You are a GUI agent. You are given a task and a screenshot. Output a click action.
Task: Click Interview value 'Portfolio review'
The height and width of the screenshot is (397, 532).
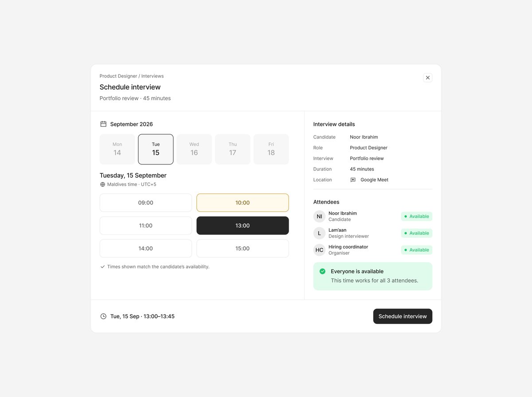point(367,158)
